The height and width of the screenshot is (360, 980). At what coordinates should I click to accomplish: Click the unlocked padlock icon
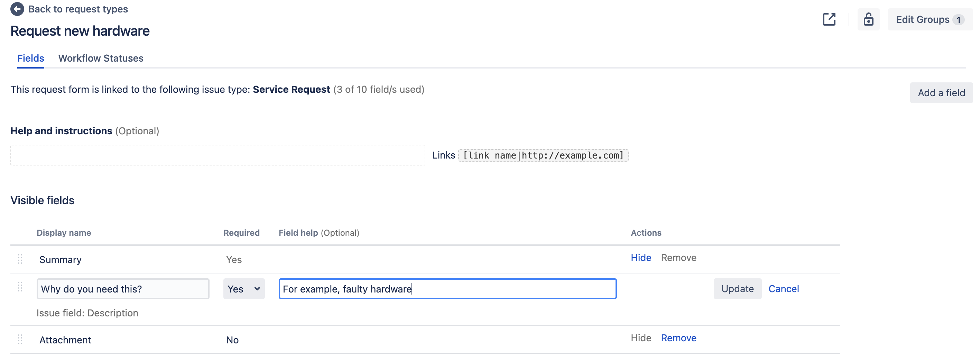coord(868,19)
